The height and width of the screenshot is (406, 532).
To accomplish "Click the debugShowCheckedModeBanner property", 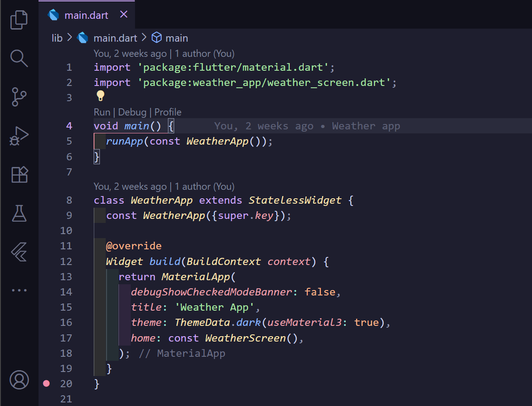I will (x=211, y=292).
